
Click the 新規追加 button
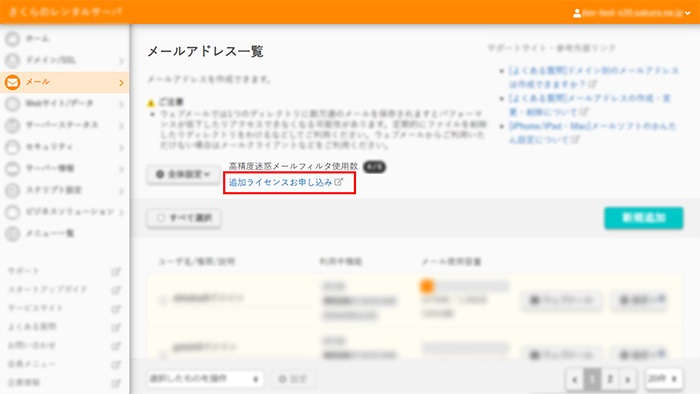pyautogui.click(x=644, y=218)
